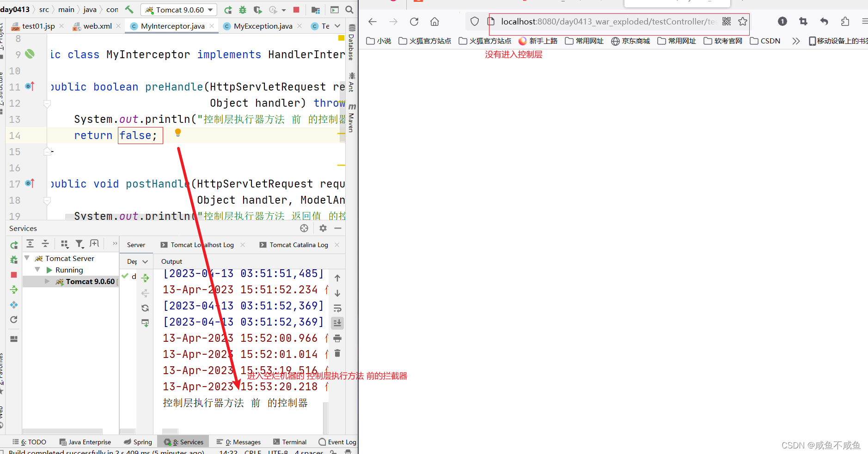Switch to the Tomcat Localhost Log tab

[202, 245]
